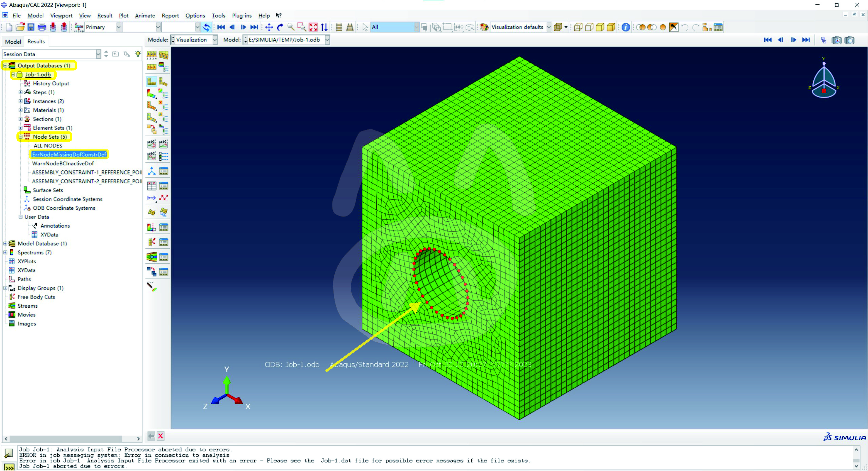Click the Print icon in toolbar

coord(42,27)
